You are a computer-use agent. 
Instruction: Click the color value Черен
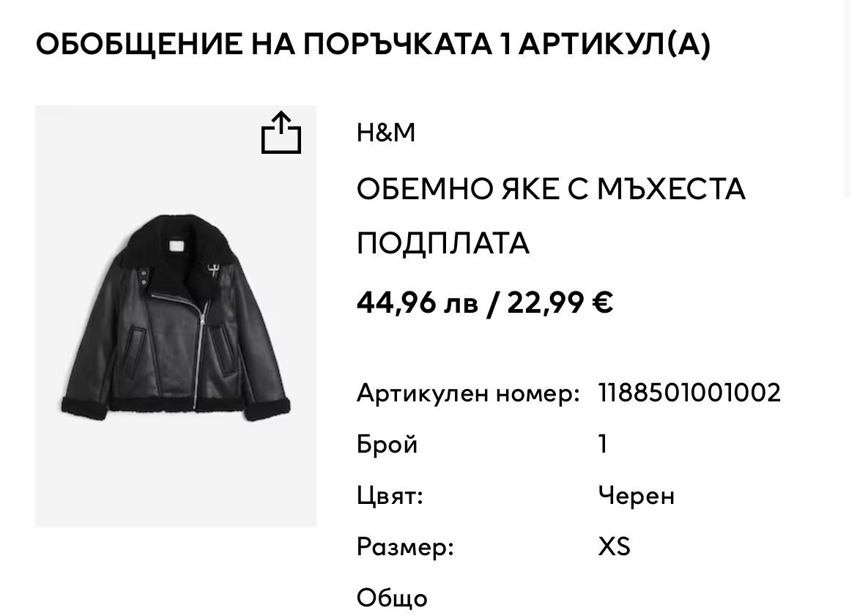tap(637, 496)
